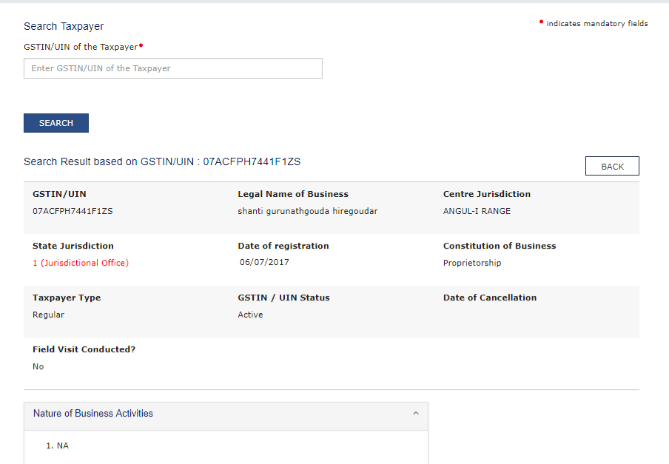Open the 1 (Jurisdictional Office) link

point(81,263)
